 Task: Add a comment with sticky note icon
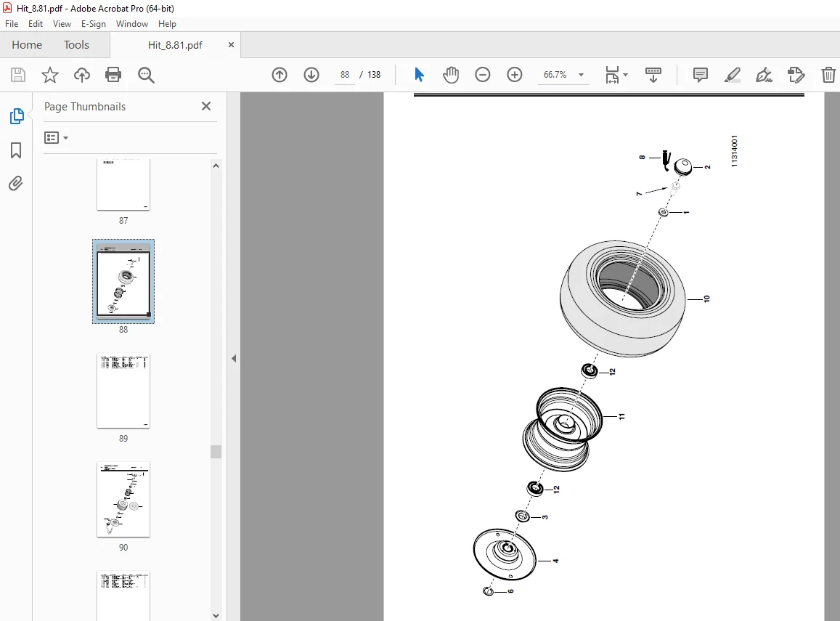click(x=700, y=75)
